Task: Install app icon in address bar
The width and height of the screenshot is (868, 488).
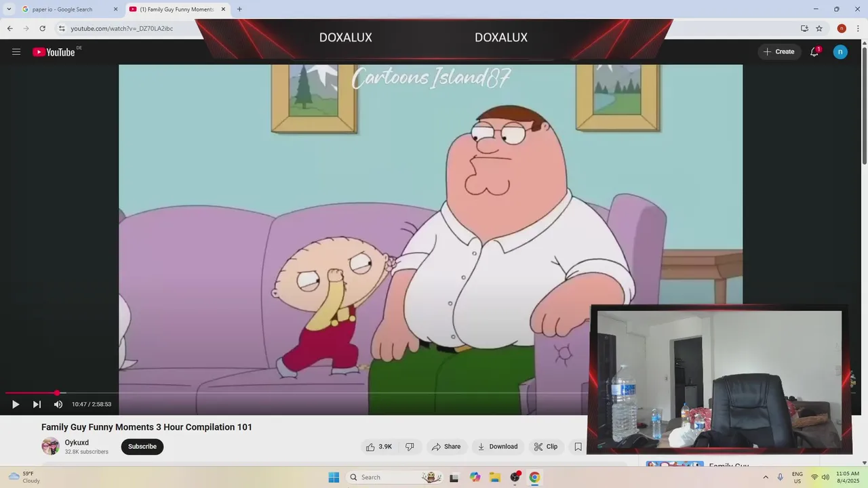Action: click(804, 28)
